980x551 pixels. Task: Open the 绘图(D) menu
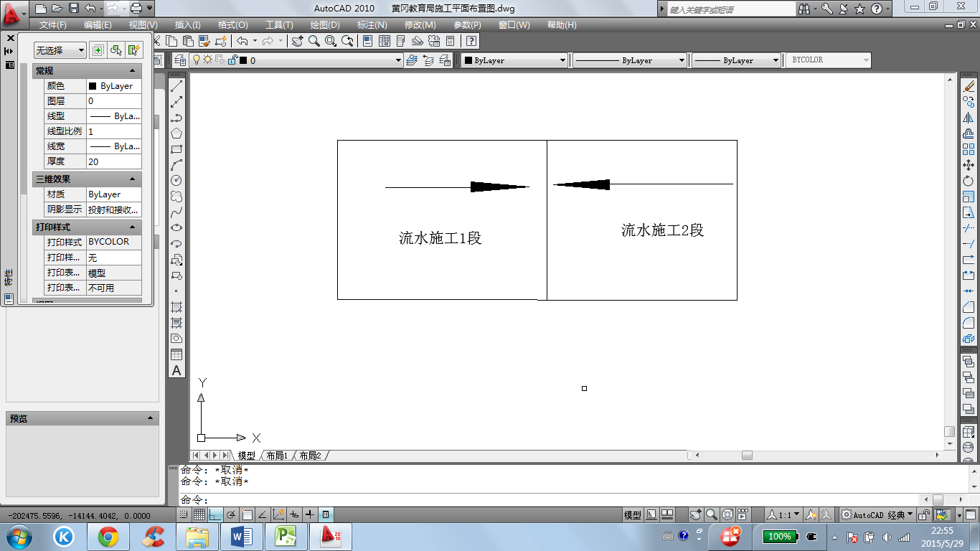click(x=325, y=24)
